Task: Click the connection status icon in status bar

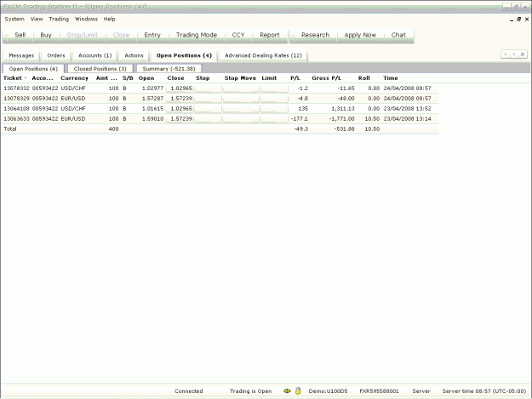Action: click(x=287, y=390)
